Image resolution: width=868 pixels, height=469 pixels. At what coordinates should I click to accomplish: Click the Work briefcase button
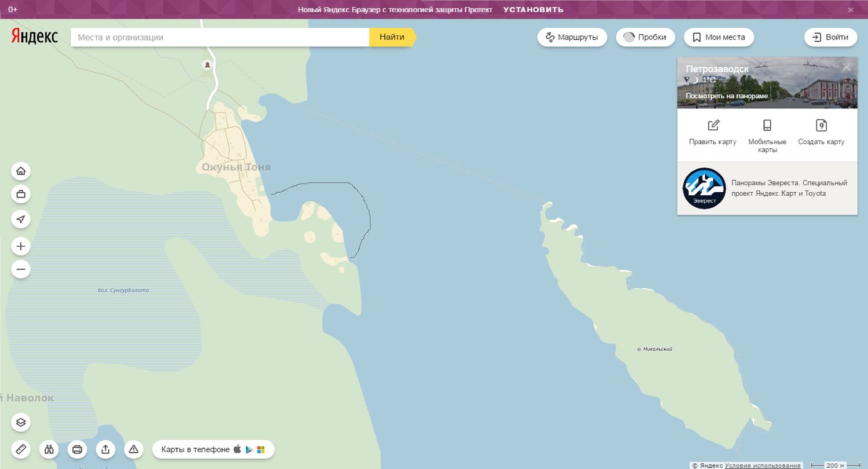pos(21,194)
